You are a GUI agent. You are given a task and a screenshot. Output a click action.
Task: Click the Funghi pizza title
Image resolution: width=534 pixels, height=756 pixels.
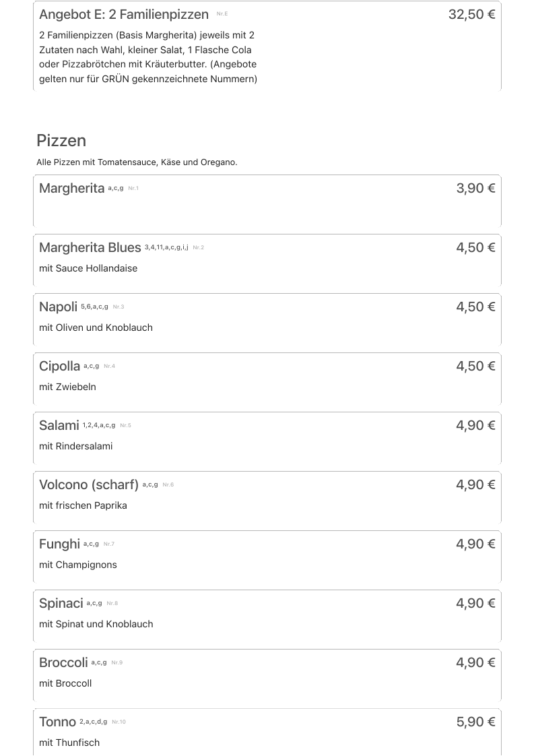(60, 544)
